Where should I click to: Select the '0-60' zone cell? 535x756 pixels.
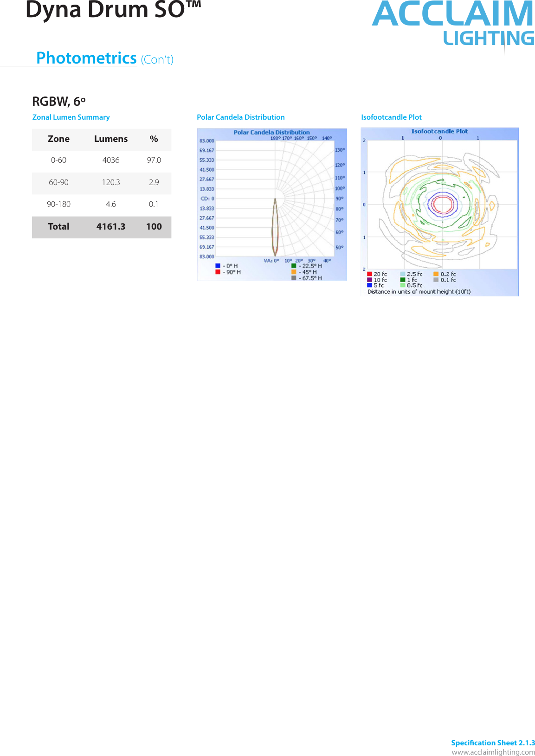point(58,160)
